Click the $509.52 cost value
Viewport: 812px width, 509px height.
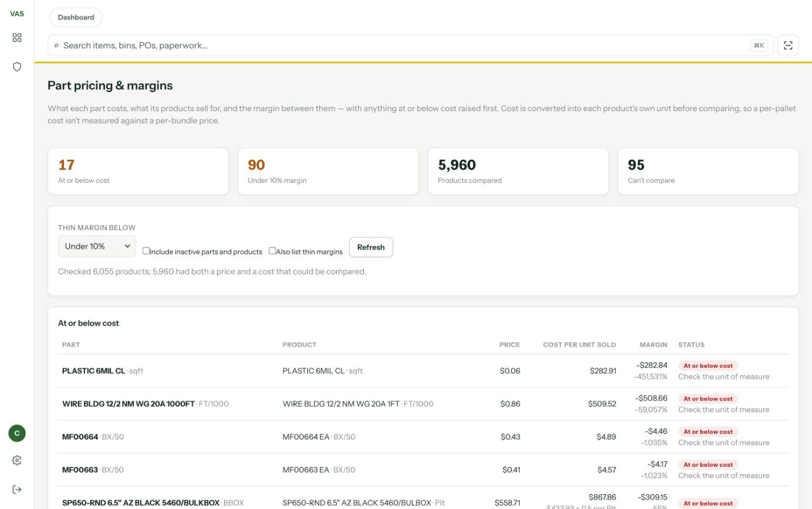tap(602, 404)
